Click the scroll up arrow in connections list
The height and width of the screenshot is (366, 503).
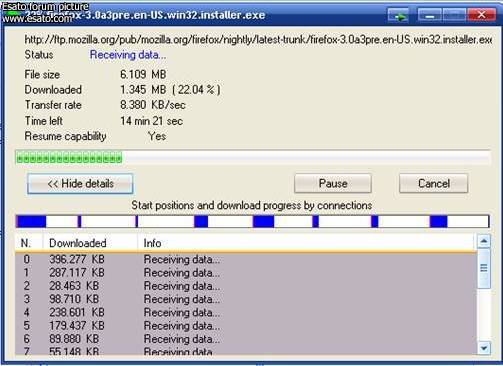pyautogui.click(x=484, y=241)
